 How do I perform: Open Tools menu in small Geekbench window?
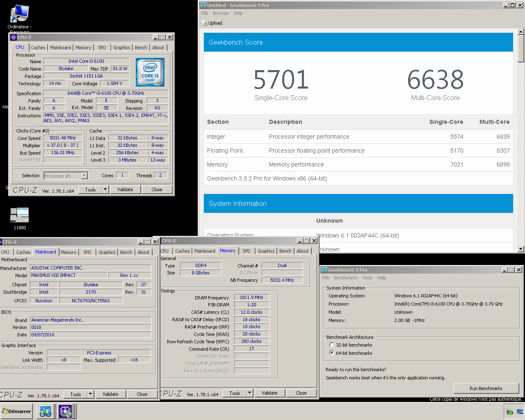(367, 278)
